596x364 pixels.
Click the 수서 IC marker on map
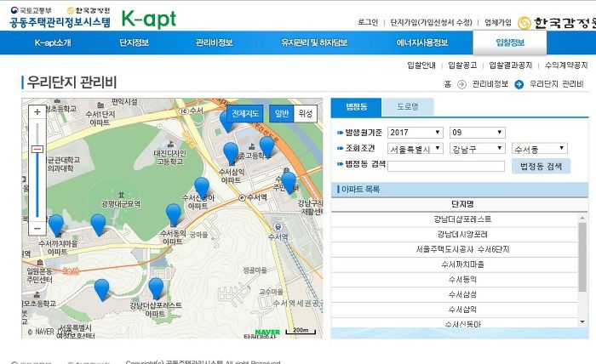coord(184,111)
